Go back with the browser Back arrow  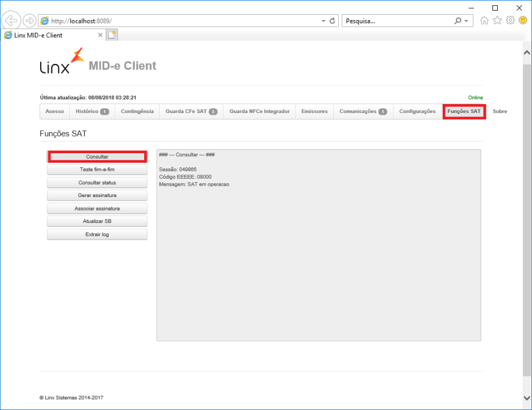[x=11, y=21]
